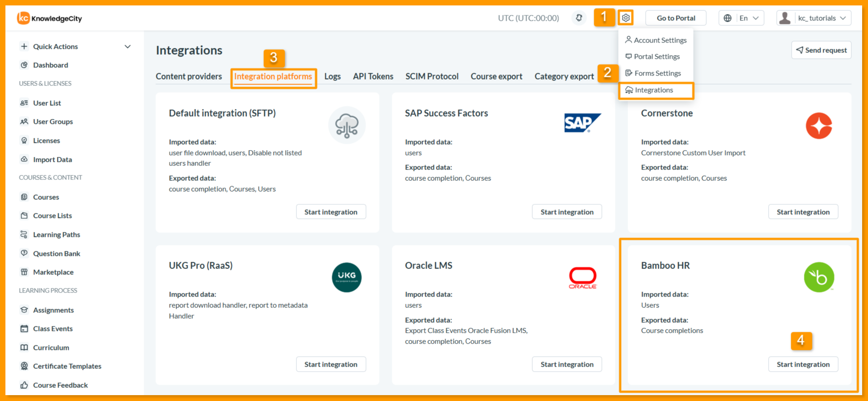
Task: Switch to the API Tokens tab
Action: (x=373, y=76)
